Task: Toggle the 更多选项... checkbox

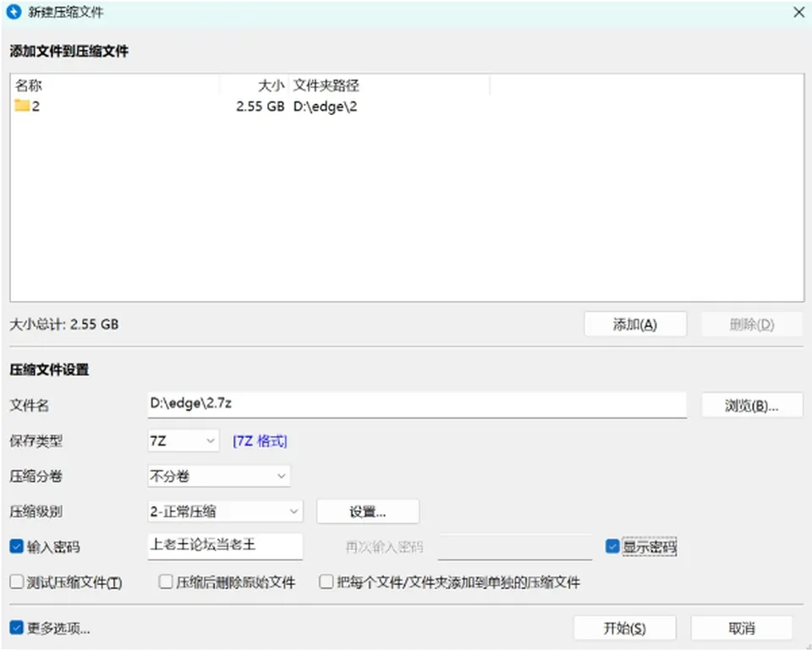Action: (17, 627)
